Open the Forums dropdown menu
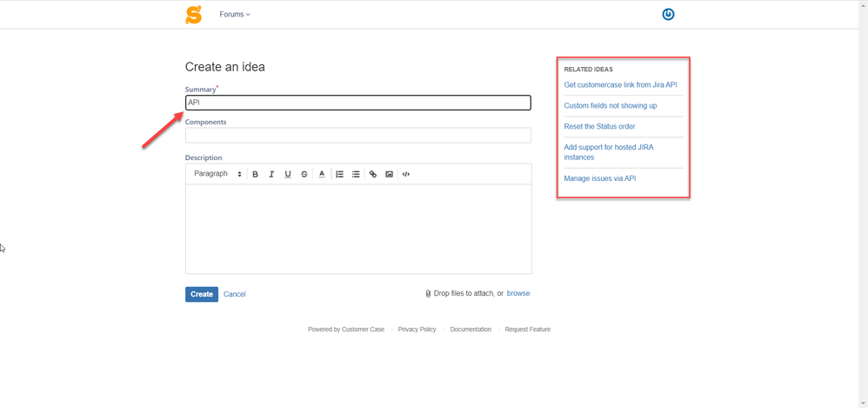 click(235, 15)
